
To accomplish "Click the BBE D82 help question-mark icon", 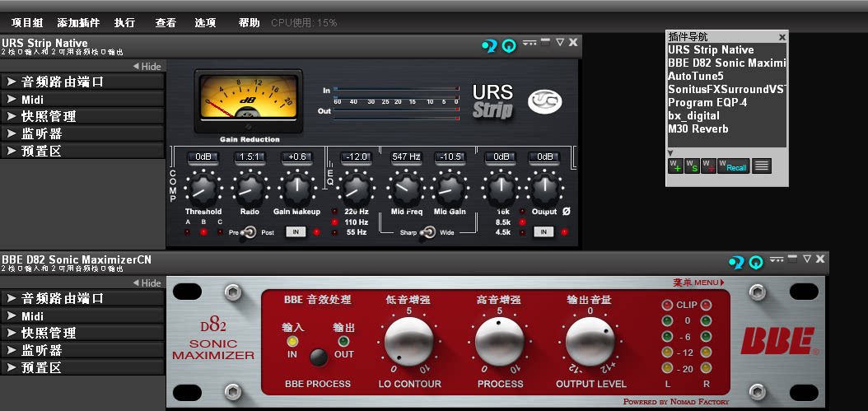I will 736,262.
